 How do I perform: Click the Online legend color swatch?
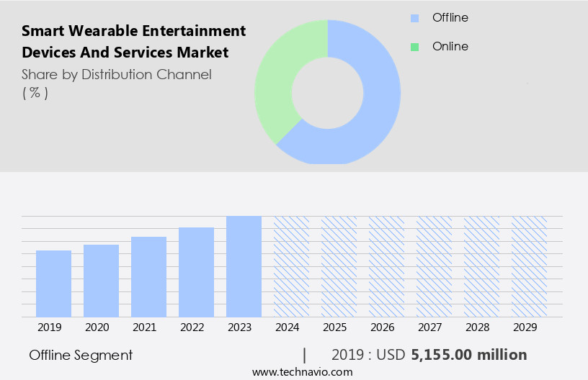pos(414,47)
